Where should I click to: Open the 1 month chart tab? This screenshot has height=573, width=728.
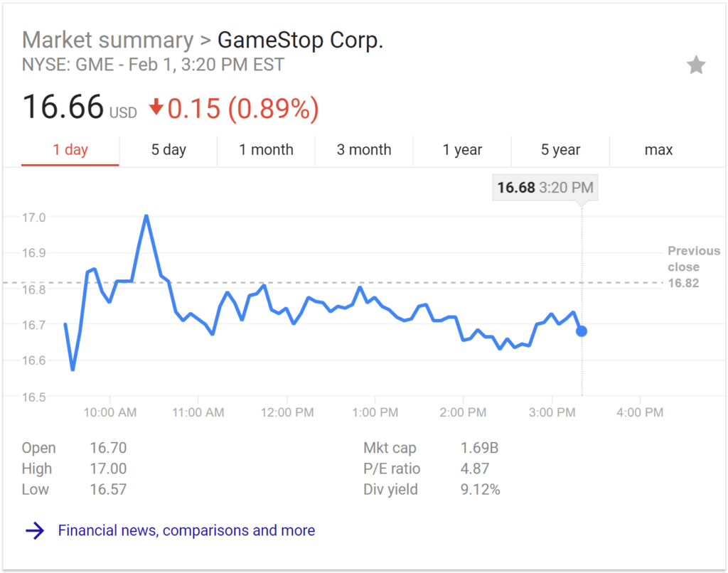[266, 150]
